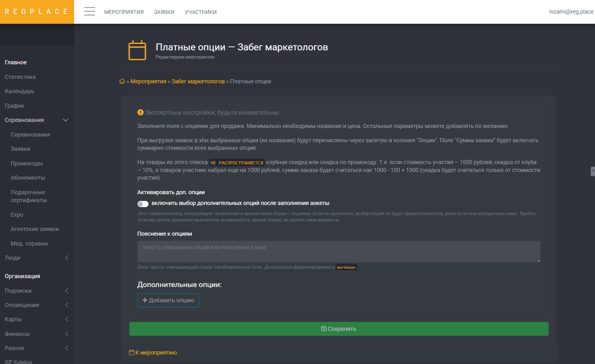Viewport: 595px width, 364px height.
Task: Open Подарочные сертификаты in sidebar
Action: coord(29,196)
